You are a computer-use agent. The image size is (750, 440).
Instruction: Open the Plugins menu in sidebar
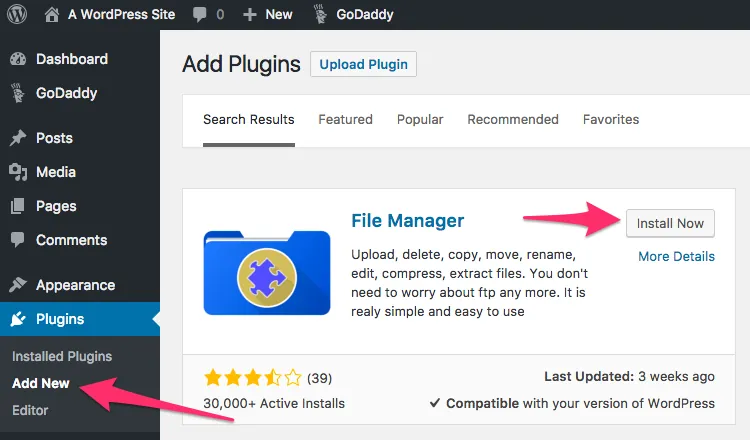[60, 319]
